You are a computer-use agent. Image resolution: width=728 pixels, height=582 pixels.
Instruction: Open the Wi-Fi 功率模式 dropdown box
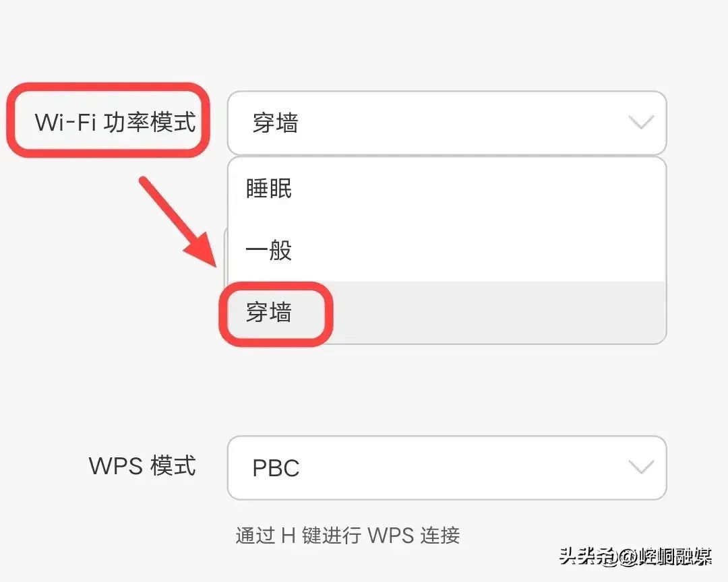pyautogui.click(x=447, y=123)
